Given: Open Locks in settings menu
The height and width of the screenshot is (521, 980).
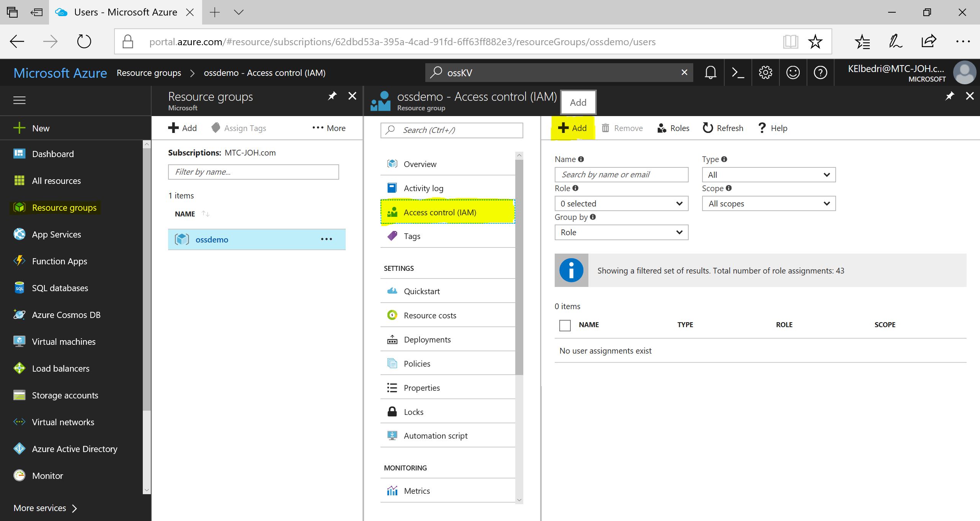Looking at the screenshot, I should tap(413, 412).
